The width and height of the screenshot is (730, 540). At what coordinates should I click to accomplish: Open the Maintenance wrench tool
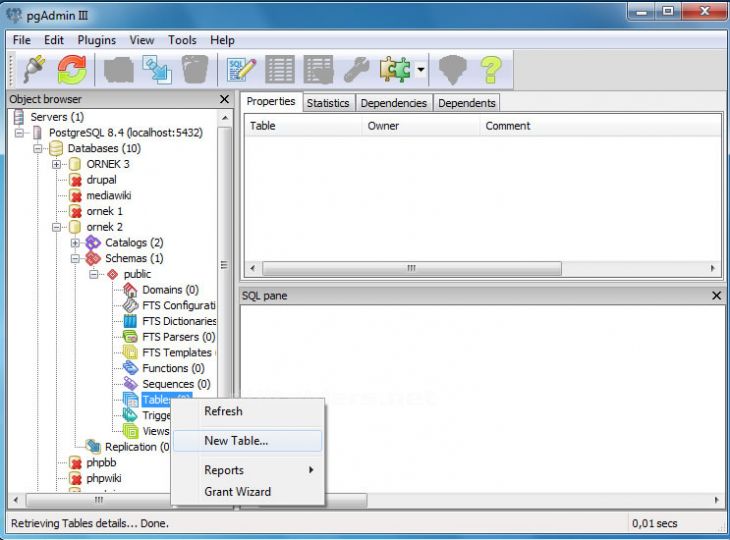click(356, 70)
